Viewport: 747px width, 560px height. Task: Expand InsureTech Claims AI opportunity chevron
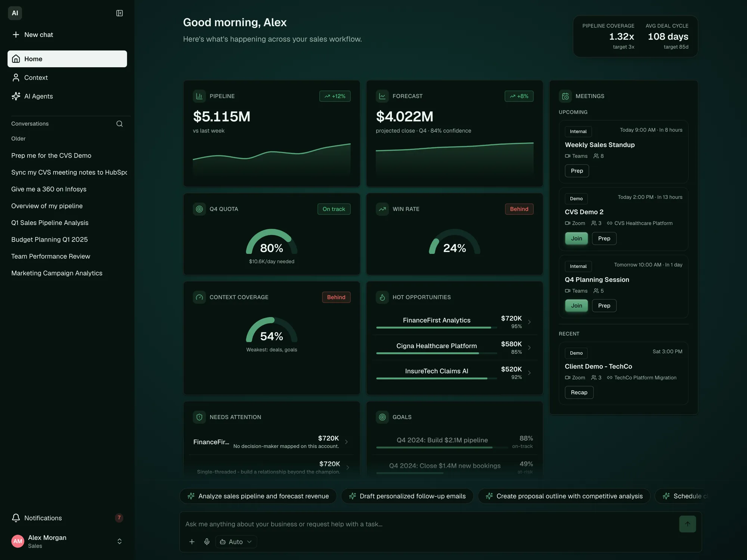click(x=529, y=373)
